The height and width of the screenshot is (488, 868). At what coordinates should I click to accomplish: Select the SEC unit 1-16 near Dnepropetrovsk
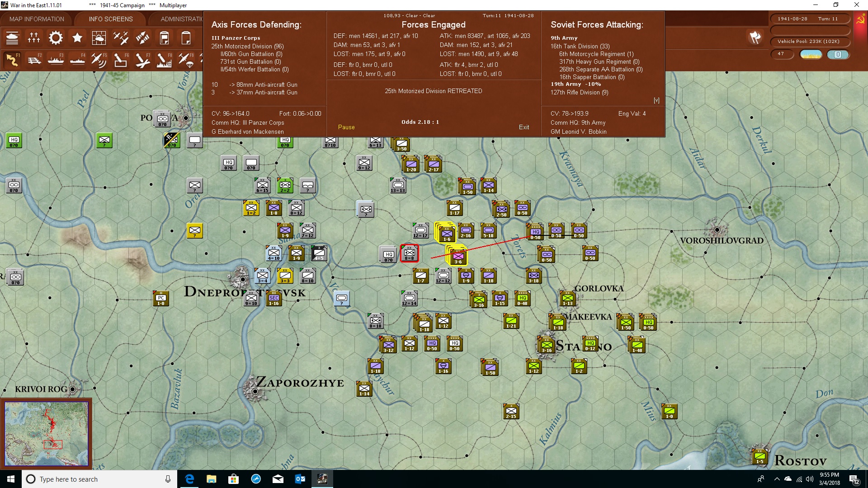tap(274, 299)
